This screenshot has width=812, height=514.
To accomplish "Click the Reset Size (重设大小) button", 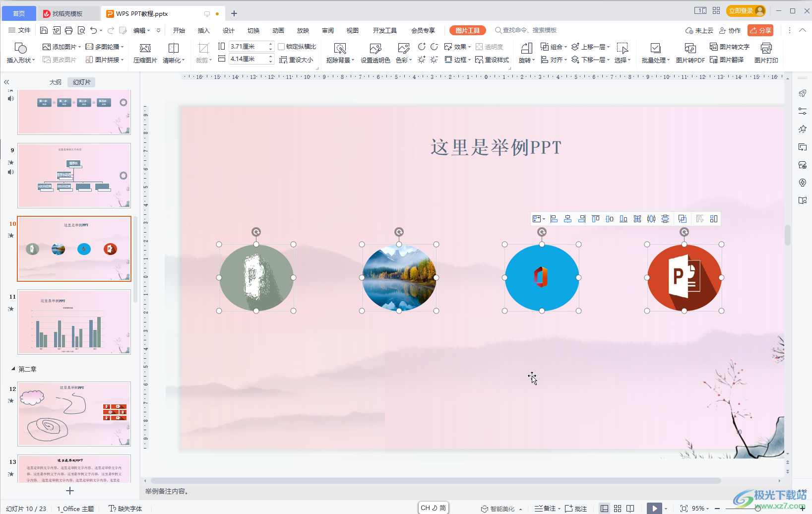I will click(296, 60).
